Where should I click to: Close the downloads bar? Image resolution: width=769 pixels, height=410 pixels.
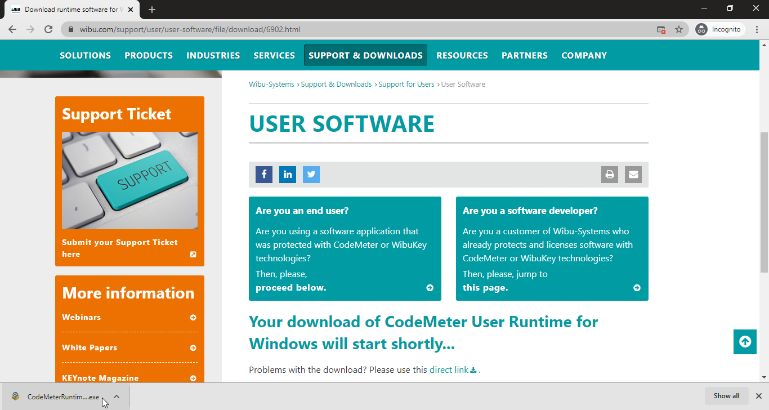(x=759, y=396)
